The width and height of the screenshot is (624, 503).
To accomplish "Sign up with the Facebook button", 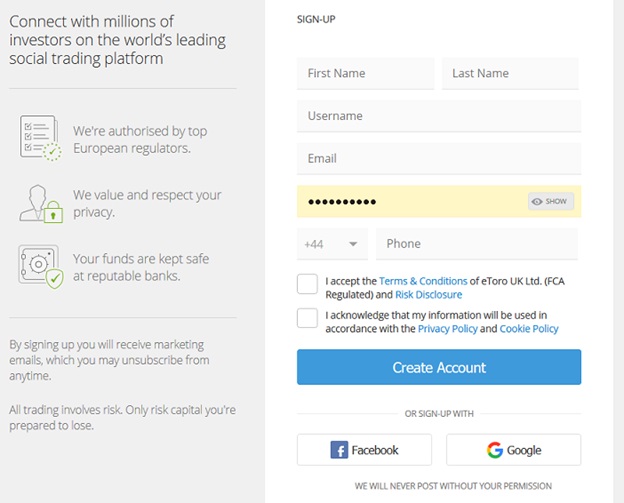I will pyautogui.click(x=364, y=450).
